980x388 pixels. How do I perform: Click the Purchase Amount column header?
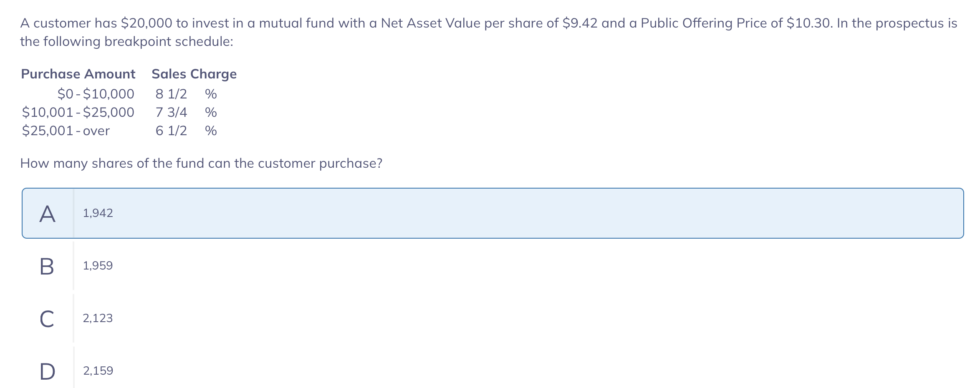[x=78, y=74]
